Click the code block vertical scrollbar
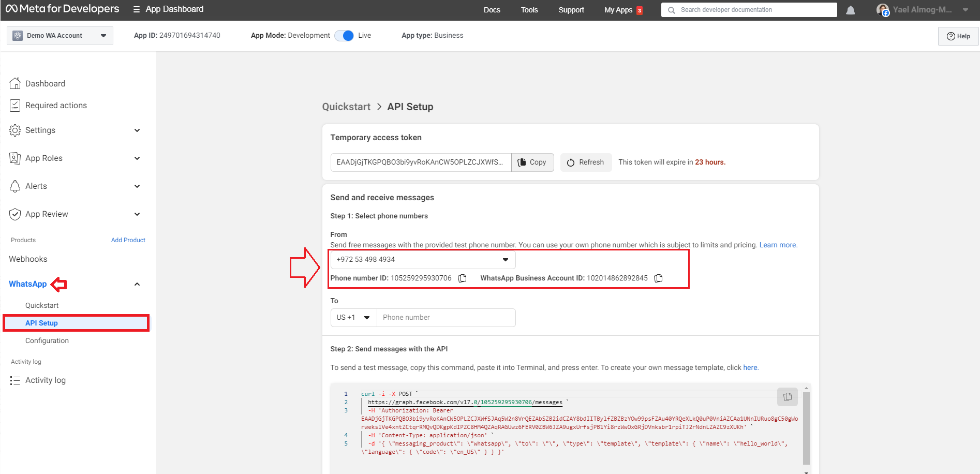 click(806, 428)
